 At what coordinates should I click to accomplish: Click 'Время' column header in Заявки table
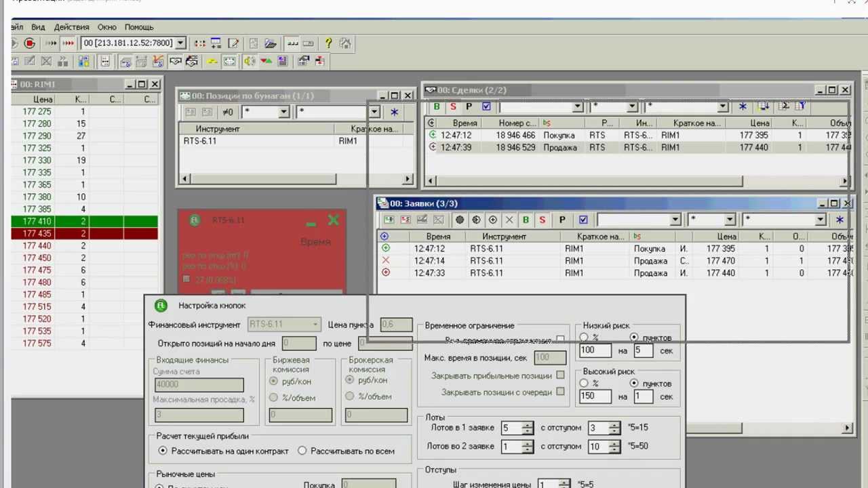pyautogui.click(x=439, y=237)
